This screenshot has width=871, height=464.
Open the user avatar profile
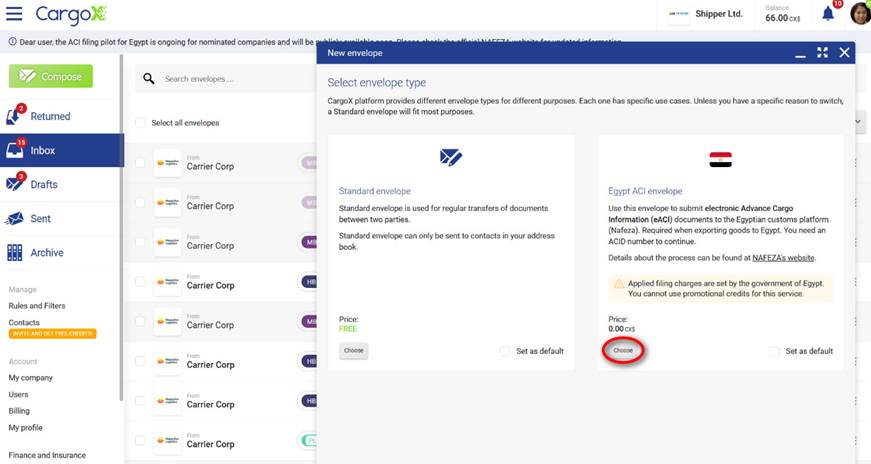860,13
